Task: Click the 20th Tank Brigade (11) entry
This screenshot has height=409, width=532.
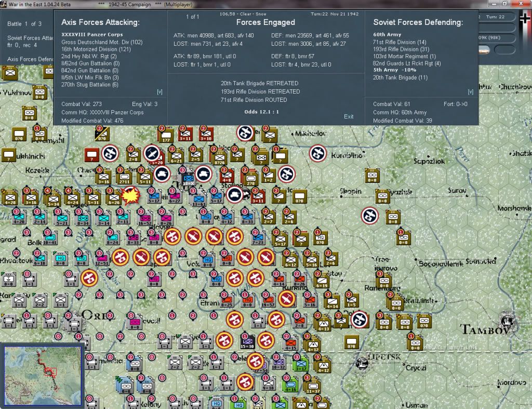Action: 400,77
